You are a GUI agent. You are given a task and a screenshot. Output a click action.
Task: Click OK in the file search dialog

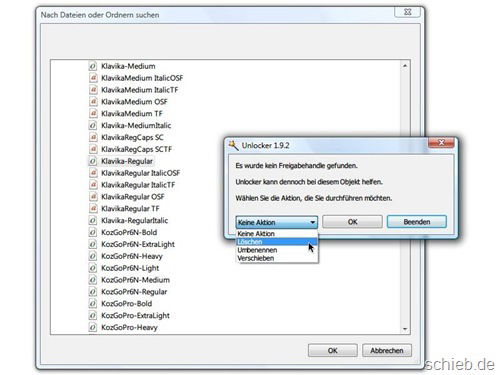(333, 351)
